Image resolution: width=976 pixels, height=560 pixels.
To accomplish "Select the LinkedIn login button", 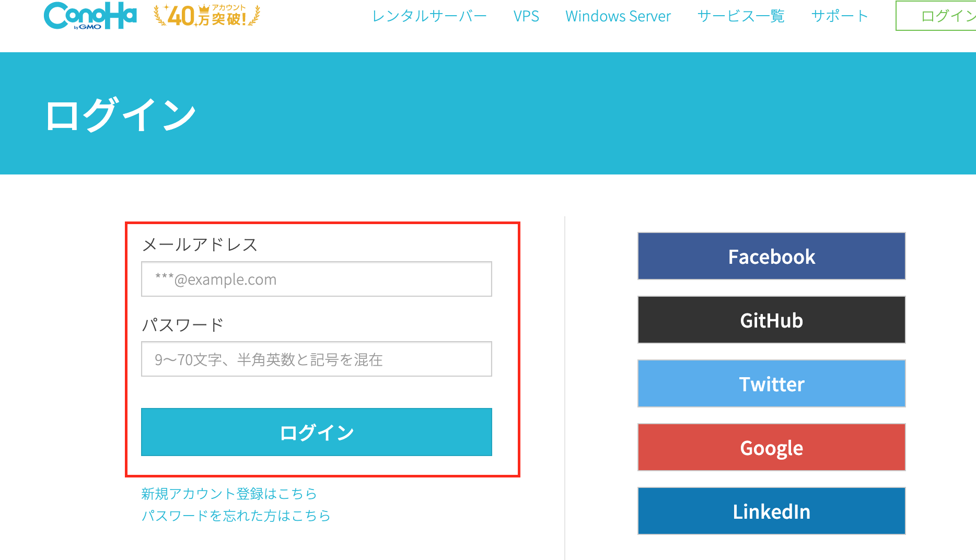I will click(x=771, y=511).
